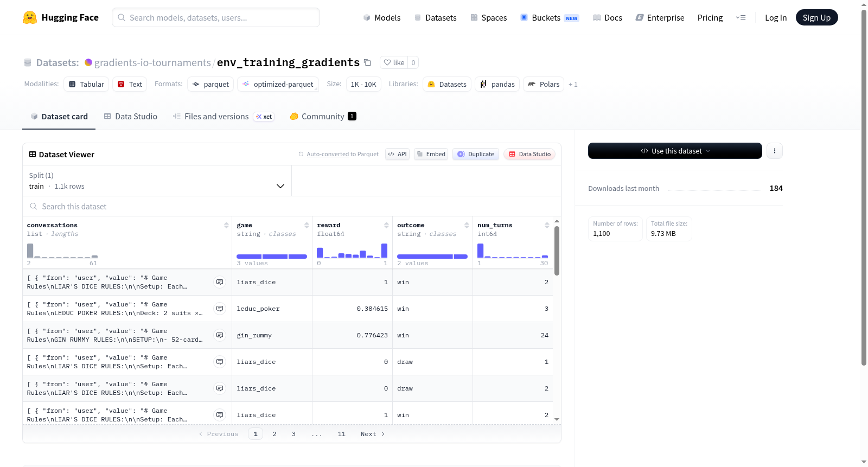Click the reward histogram bars
Viewport: 868px width, 467px height.
coord(352,250)
